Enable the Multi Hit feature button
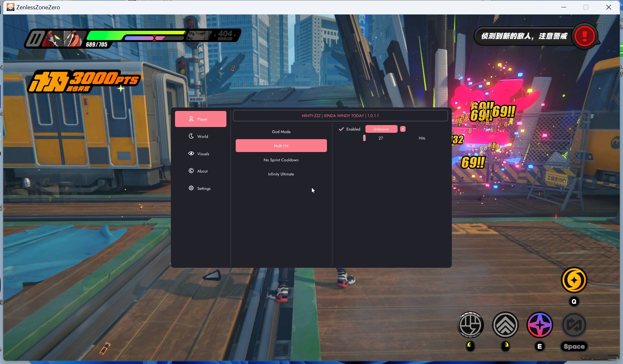This screenshot has width=623, height=364. pos(281,146)
